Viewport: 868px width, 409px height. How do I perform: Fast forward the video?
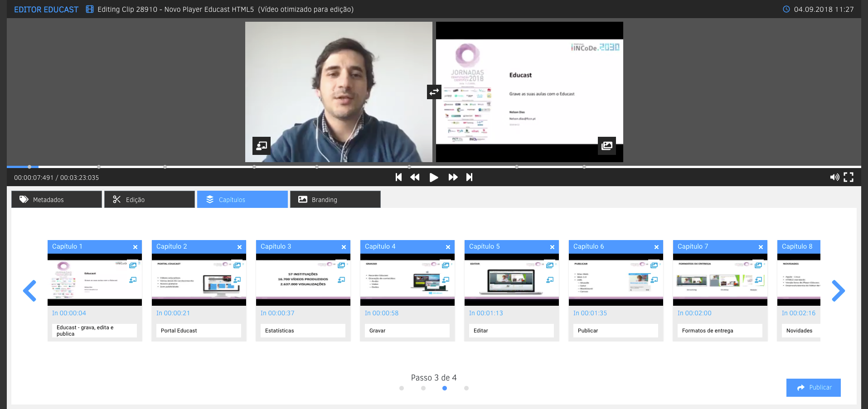tap(453, 177)
